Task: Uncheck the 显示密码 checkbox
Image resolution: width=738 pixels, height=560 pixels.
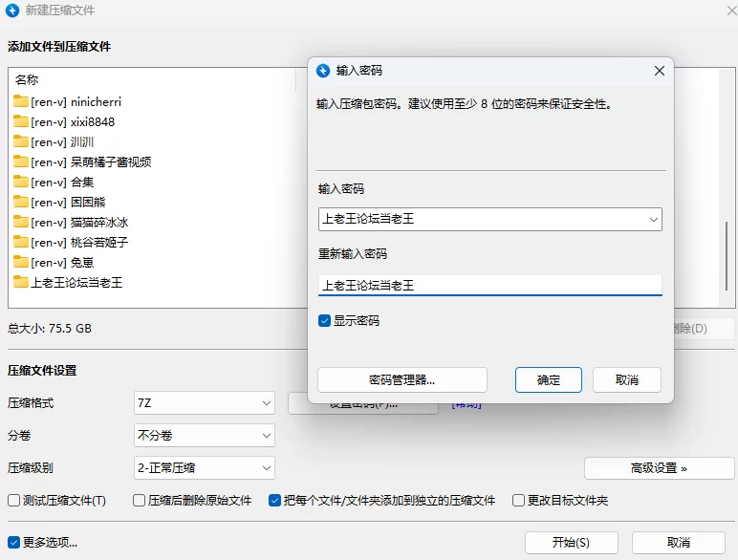Action: click(x=324, y=320)
